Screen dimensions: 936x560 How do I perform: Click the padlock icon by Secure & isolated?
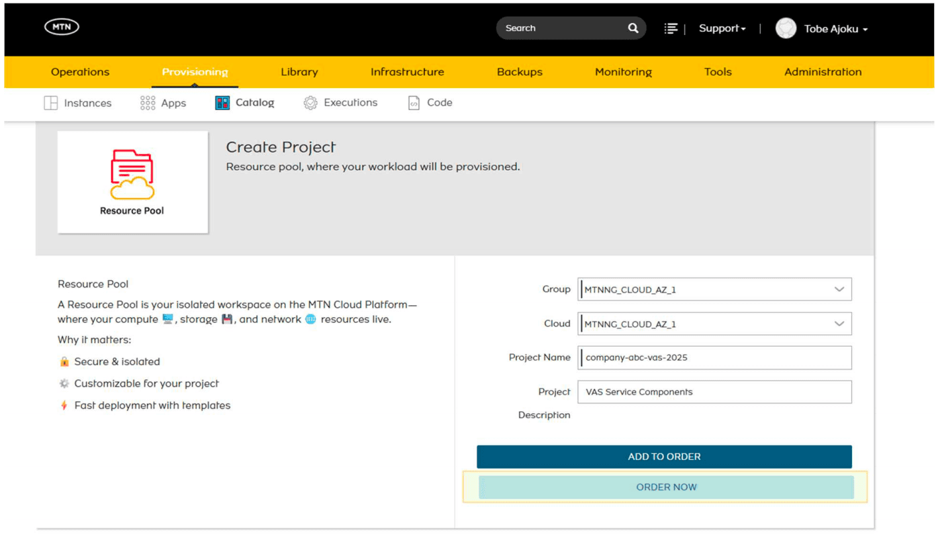click(64, 361)
